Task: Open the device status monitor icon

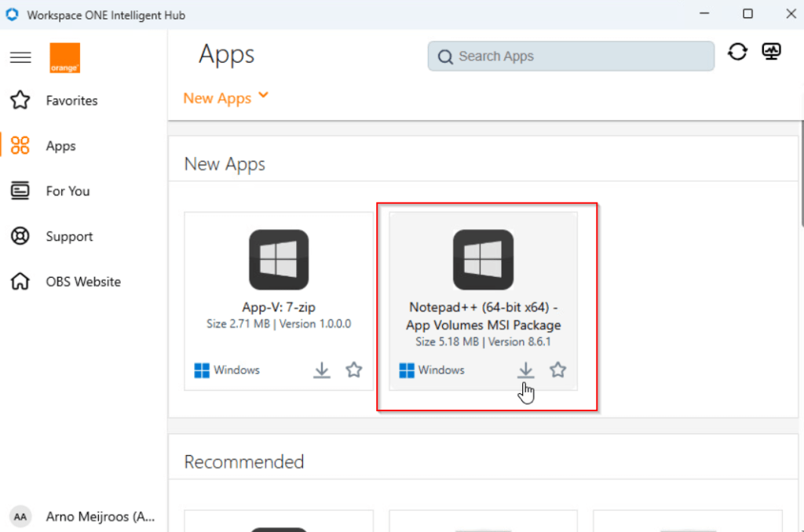Action: coord(772,52)
